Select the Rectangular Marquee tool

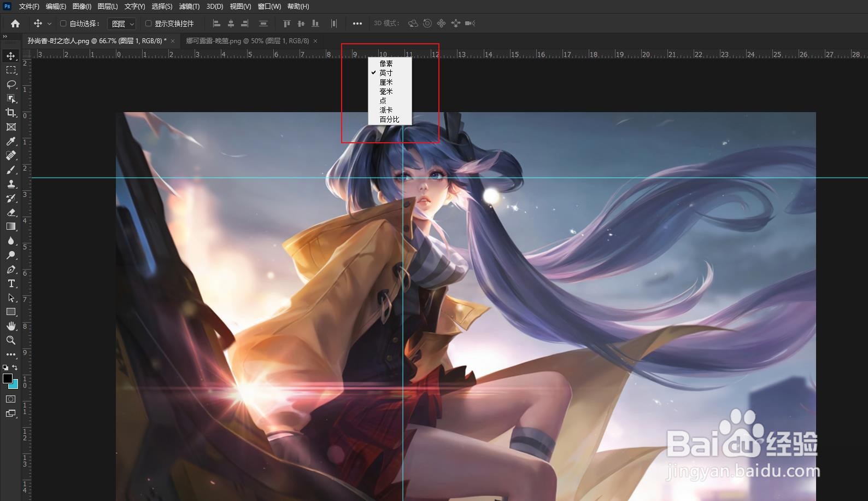point(11,70)
